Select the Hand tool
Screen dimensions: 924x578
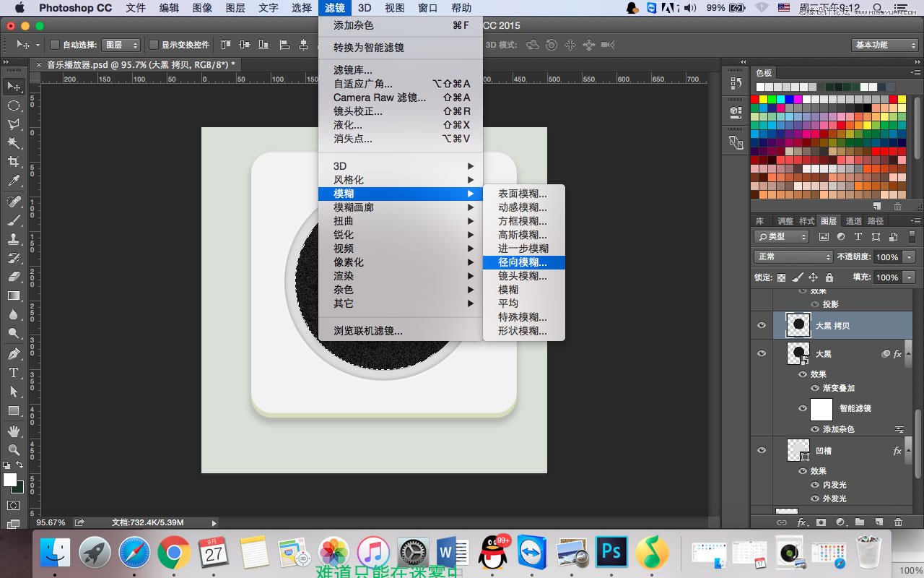click(14, 431)
